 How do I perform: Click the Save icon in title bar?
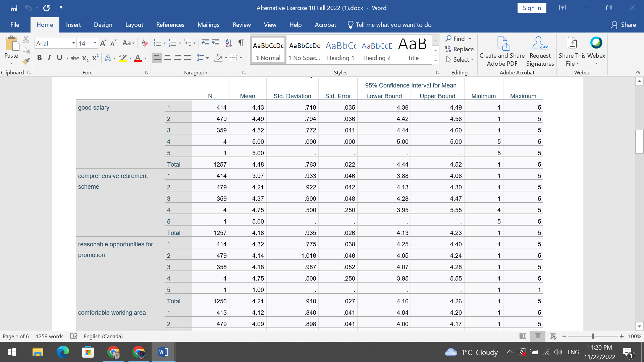(14, 8)
